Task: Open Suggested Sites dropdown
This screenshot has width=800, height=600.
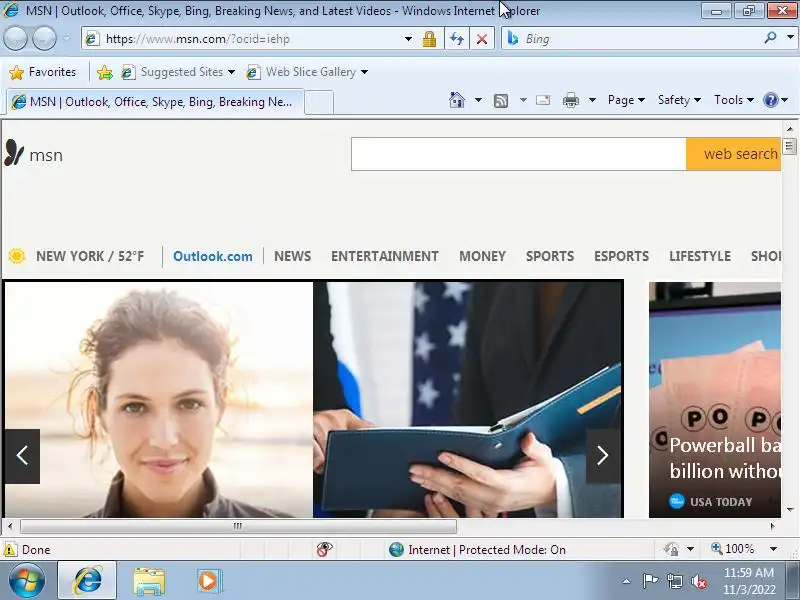Action: 178,72
